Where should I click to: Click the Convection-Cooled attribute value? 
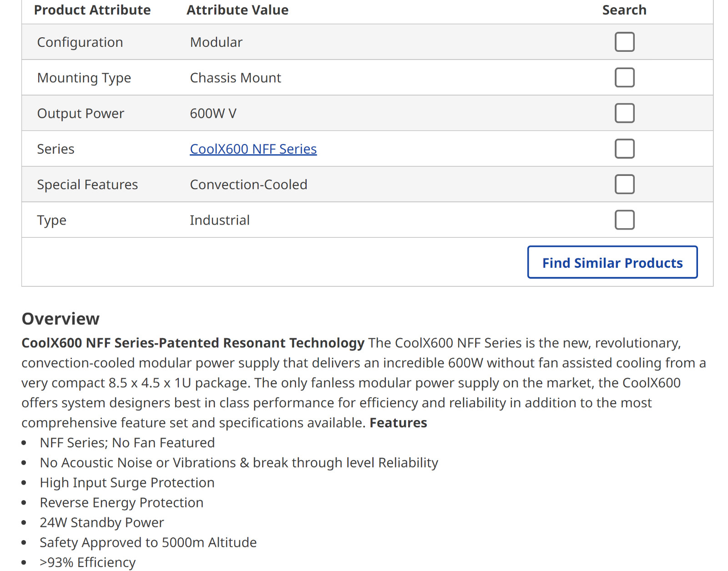tap(248, 185)
